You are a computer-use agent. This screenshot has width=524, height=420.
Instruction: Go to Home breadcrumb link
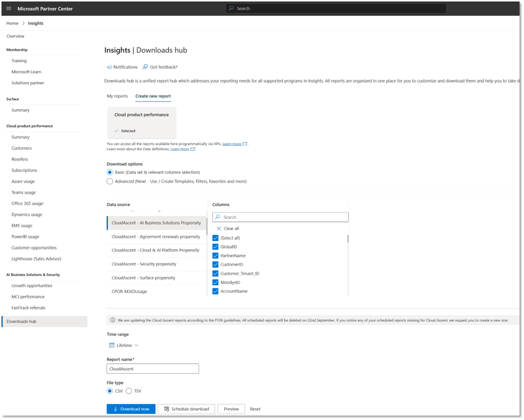click(x=12, y=23)
